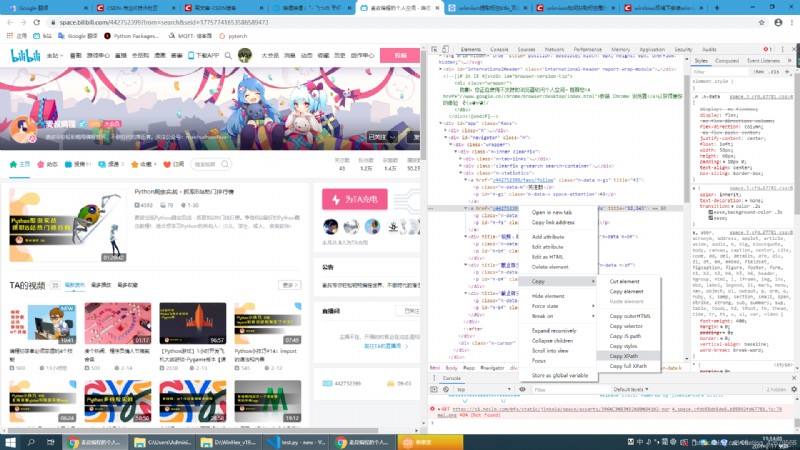This screenshot has height=450, width=800.
Task: Open the drawer three-dot menu beside Console
Action: 434,378
